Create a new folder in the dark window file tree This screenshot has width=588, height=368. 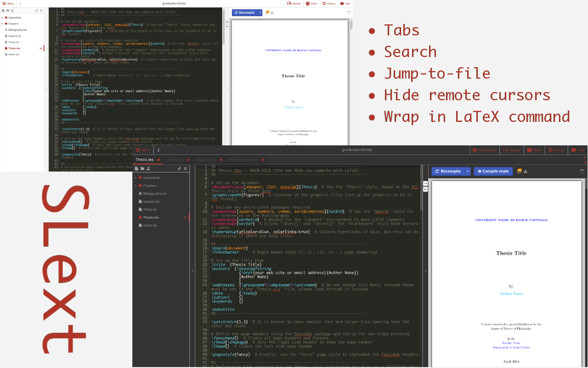coord(142,168)
